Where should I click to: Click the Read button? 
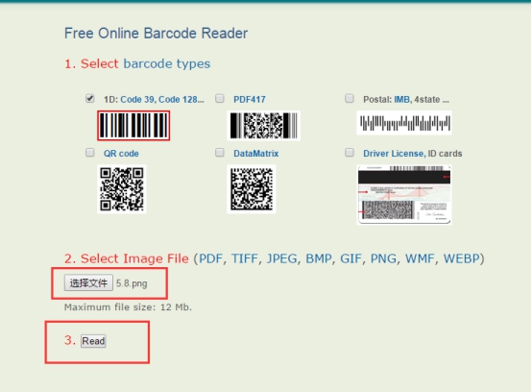pos(93,341)
